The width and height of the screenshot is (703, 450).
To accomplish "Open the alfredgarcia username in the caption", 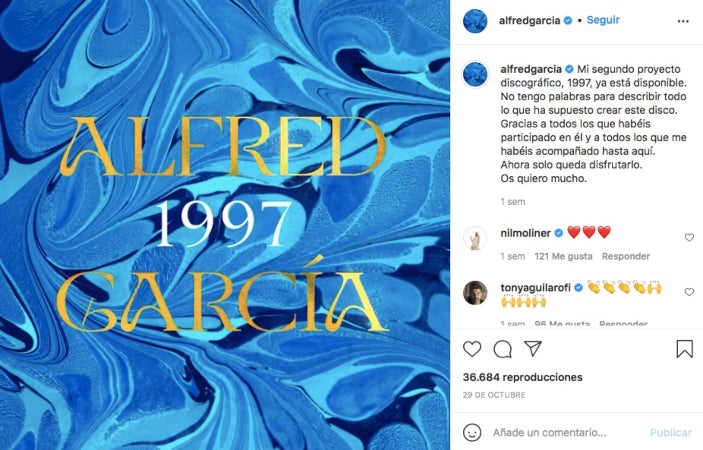I will coord(531,69).
